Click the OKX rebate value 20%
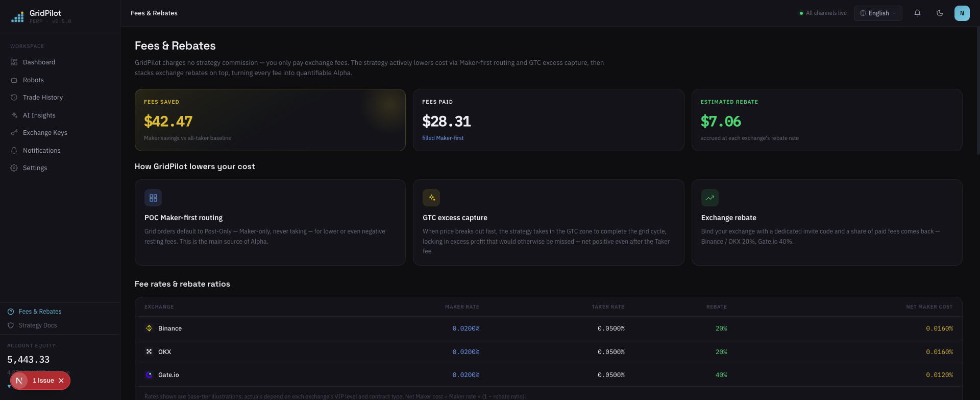 click(x=721, y=352)
